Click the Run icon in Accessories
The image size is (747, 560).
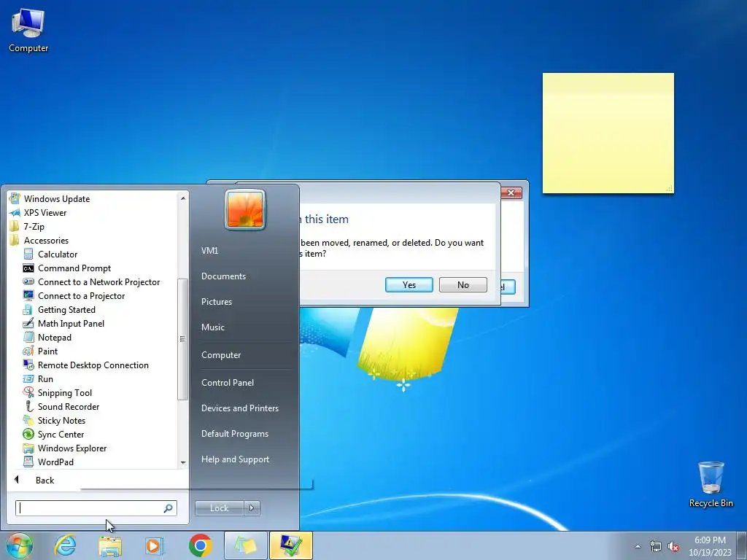28,378
